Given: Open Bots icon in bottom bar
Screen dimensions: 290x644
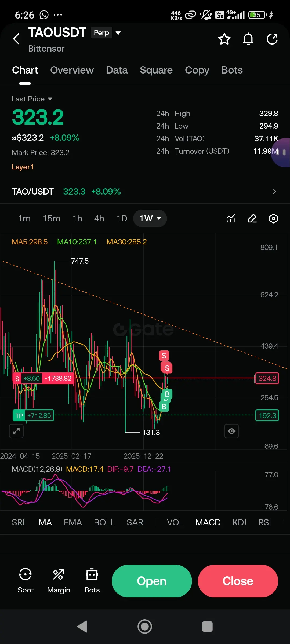Looking at the screenshot, I should tap(92, 581).
